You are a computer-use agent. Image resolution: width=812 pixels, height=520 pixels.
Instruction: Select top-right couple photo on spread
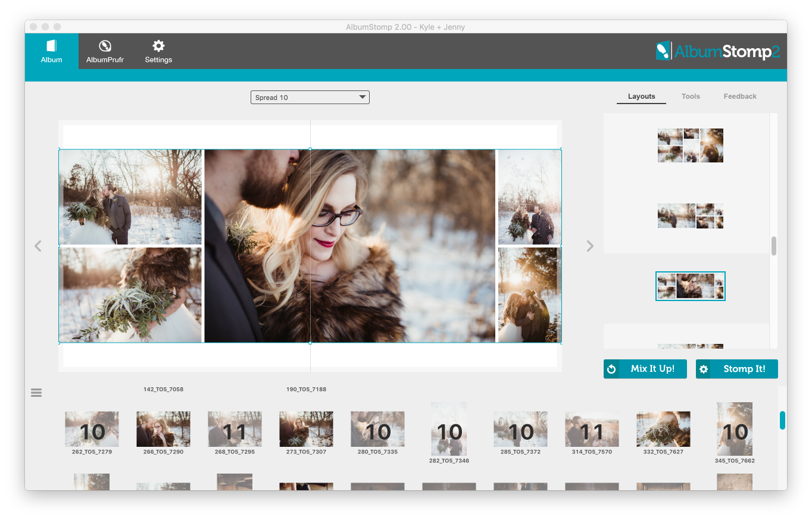point(529,197)
